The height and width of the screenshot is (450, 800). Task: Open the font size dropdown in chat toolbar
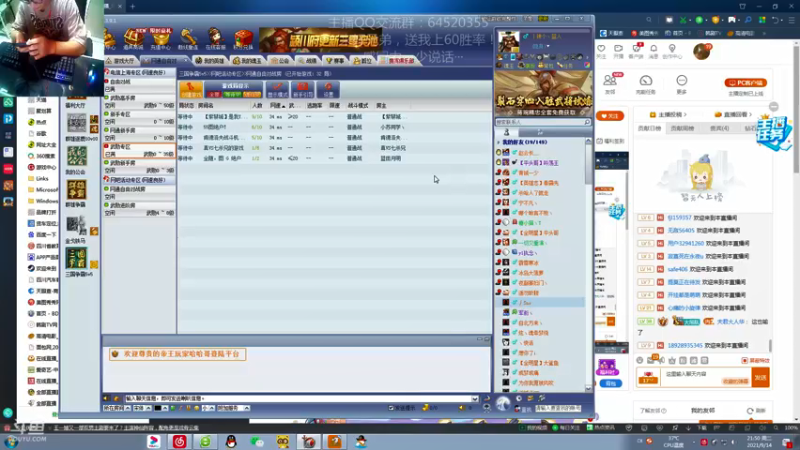tap(206, 408)
